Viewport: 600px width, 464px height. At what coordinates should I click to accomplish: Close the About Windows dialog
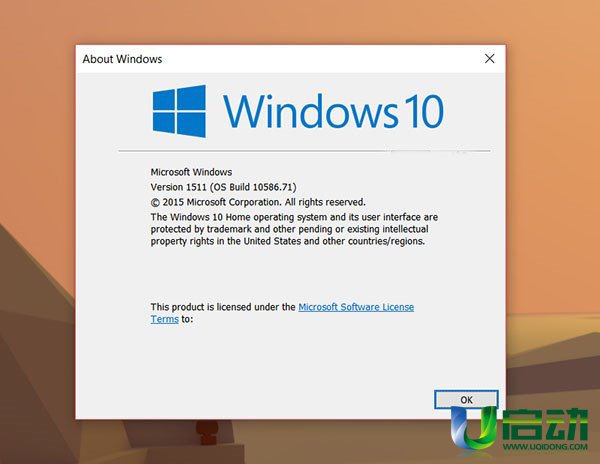pyautogui.click(x=489, y=59)
